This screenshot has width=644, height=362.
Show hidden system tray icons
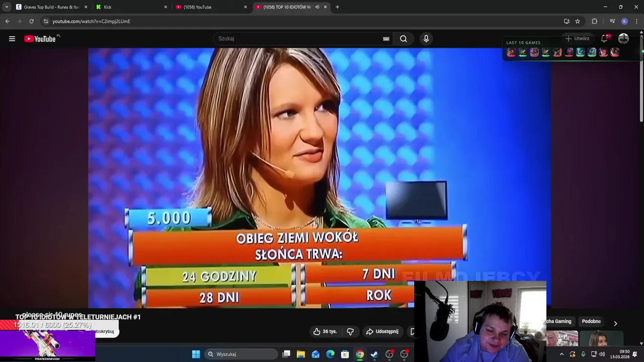click(562, 354)
